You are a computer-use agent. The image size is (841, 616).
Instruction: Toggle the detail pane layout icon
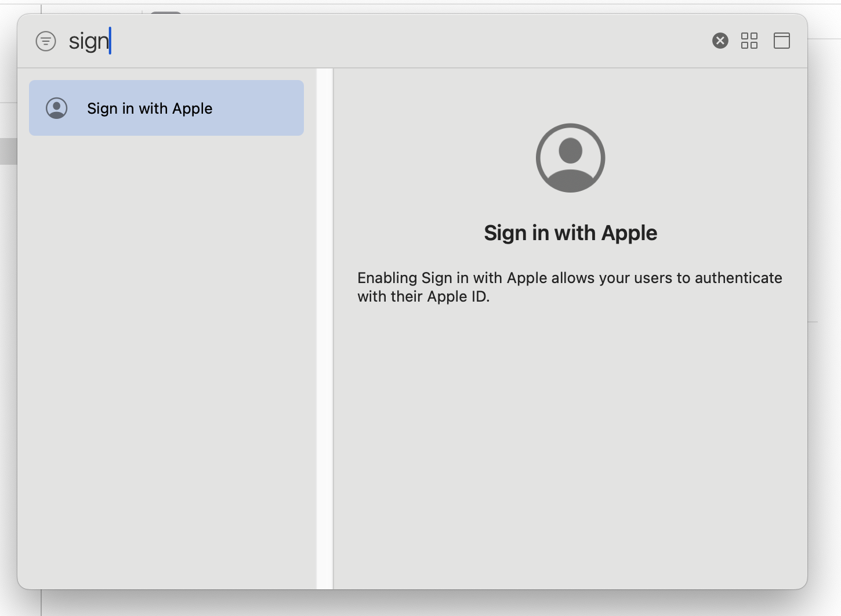click(x=781, y=41)
